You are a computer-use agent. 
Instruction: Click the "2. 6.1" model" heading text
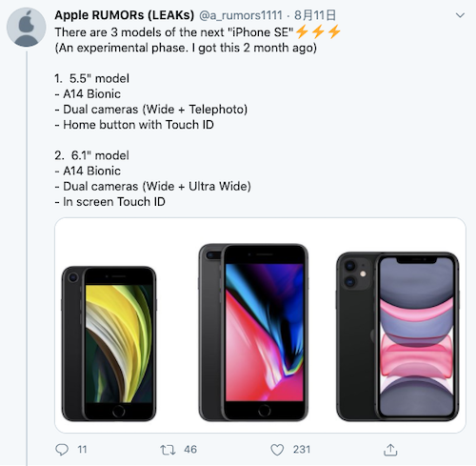click(91, 155)
